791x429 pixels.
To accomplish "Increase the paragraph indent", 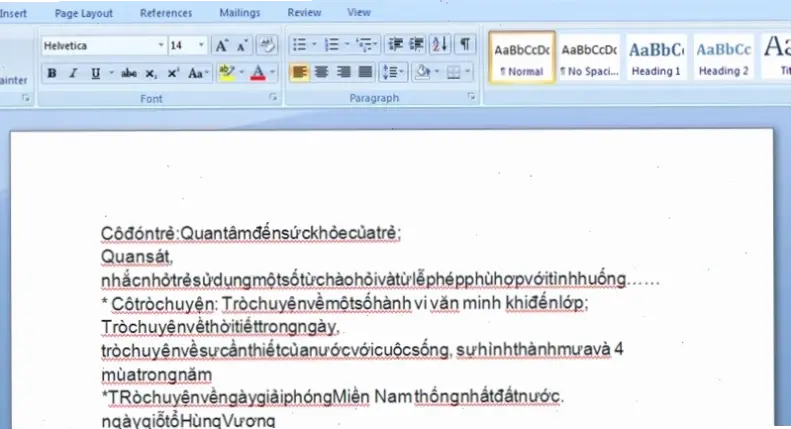I will tap(416, 46).
